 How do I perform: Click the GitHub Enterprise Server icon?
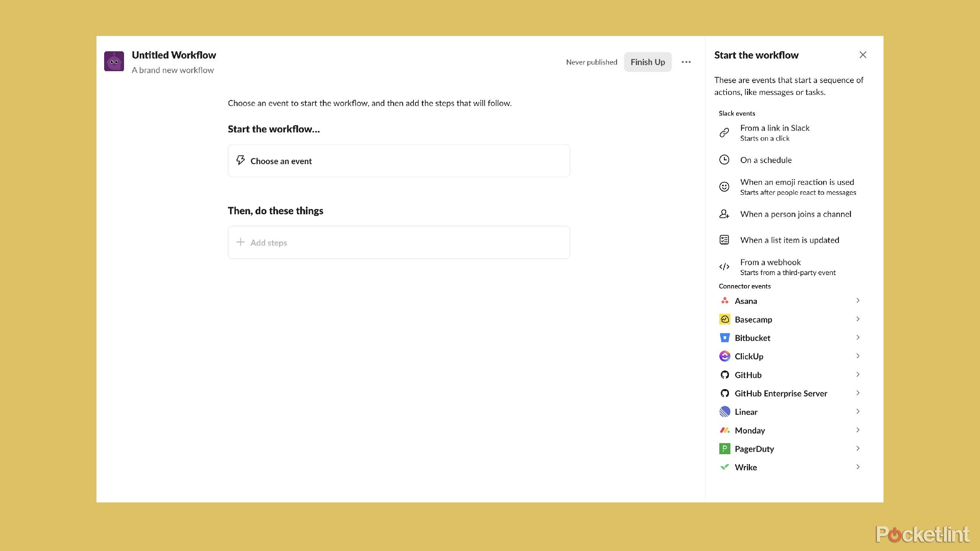tap(725, 393)
